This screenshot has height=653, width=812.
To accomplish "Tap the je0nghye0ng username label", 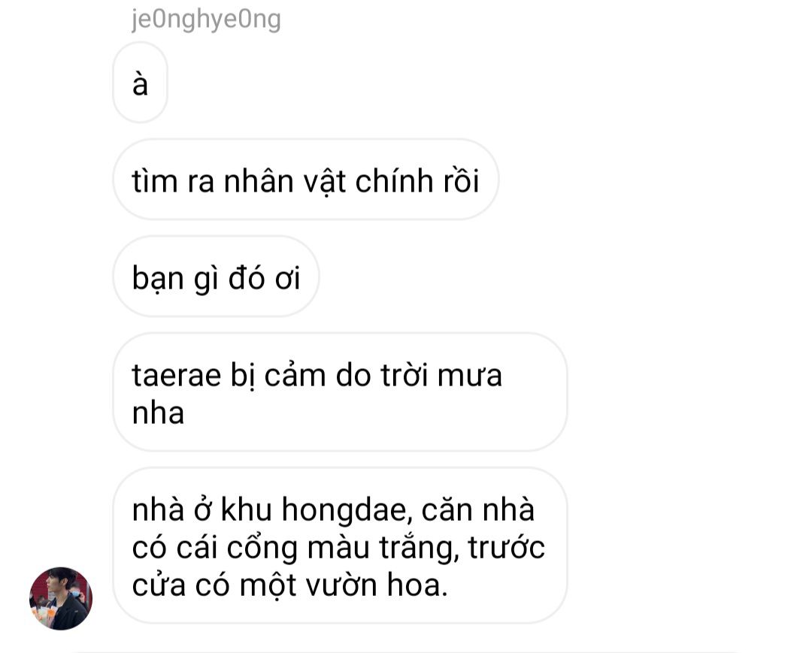I will click(206, 20).
